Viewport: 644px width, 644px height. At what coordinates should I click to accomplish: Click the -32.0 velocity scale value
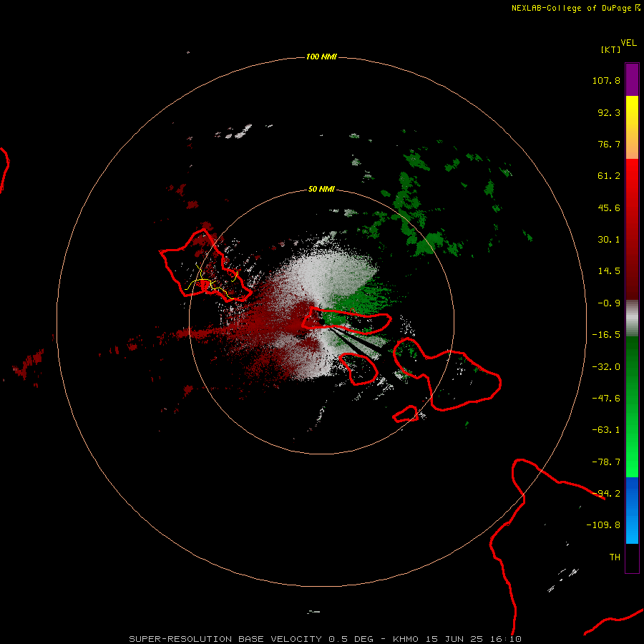[606, 367]
